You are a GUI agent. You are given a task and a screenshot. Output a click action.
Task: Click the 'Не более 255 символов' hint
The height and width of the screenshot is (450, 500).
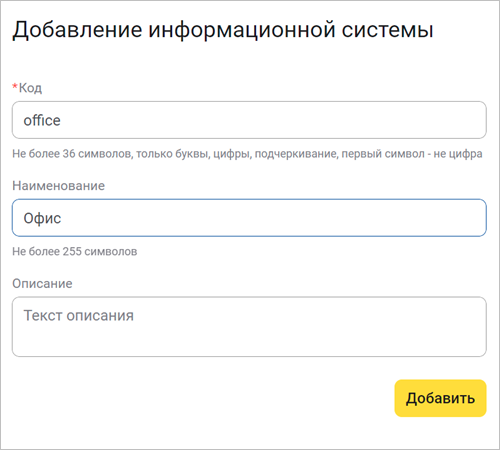75,251
